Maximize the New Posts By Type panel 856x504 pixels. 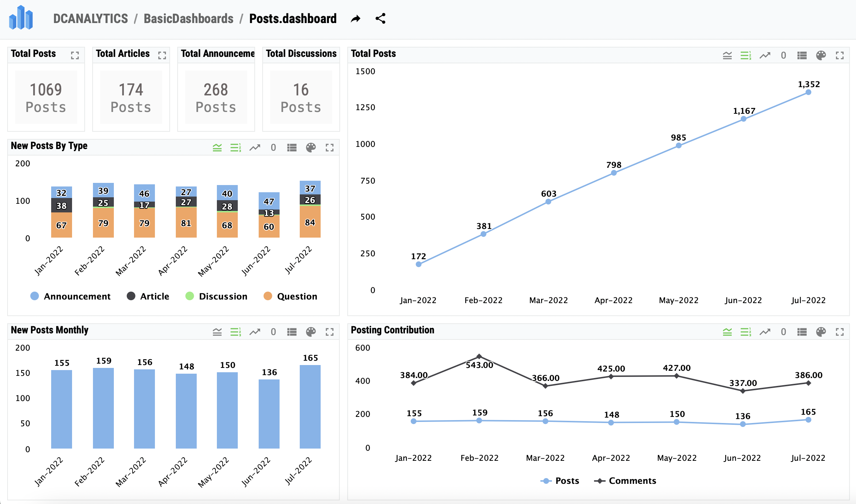click(x=330, y=148)
